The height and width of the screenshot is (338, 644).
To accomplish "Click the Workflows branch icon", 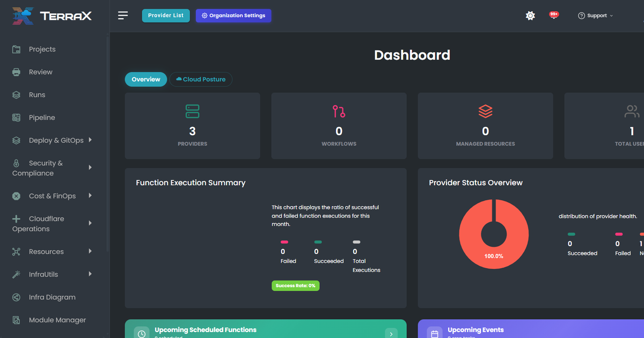I will point(339,112).
